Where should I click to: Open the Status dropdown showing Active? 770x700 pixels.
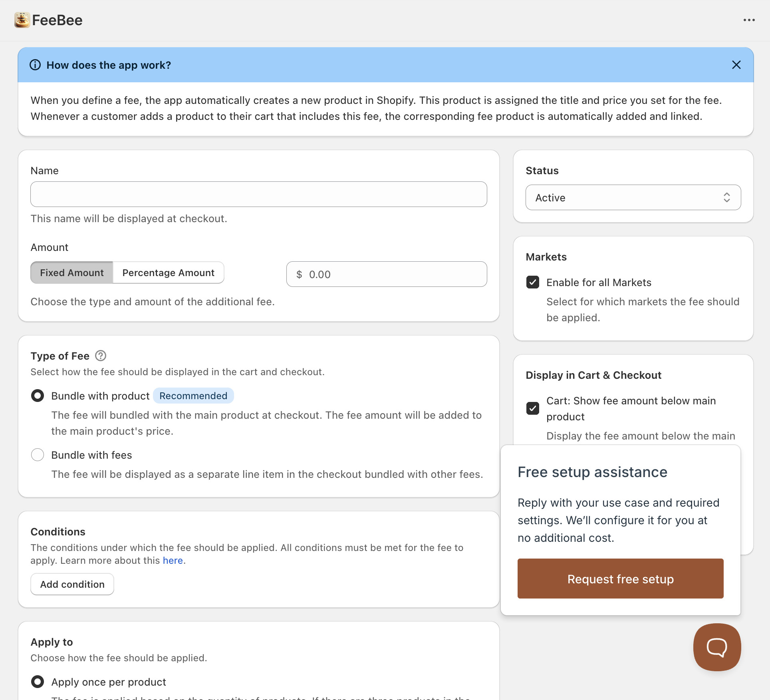point(633,197)
